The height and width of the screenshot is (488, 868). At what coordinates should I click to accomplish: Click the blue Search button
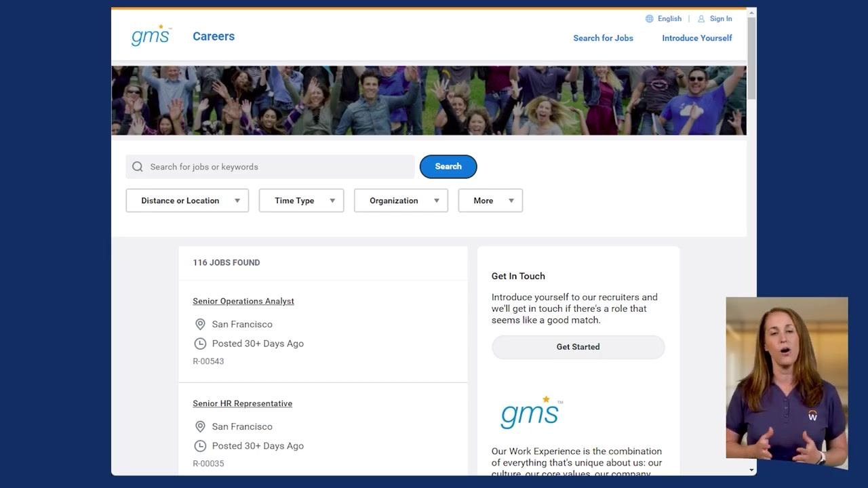coord(448,167)
